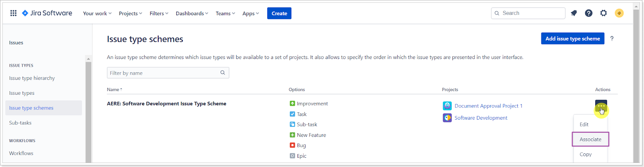Open the Software Development project link
644x167 pixels.
tap(481, 118)
